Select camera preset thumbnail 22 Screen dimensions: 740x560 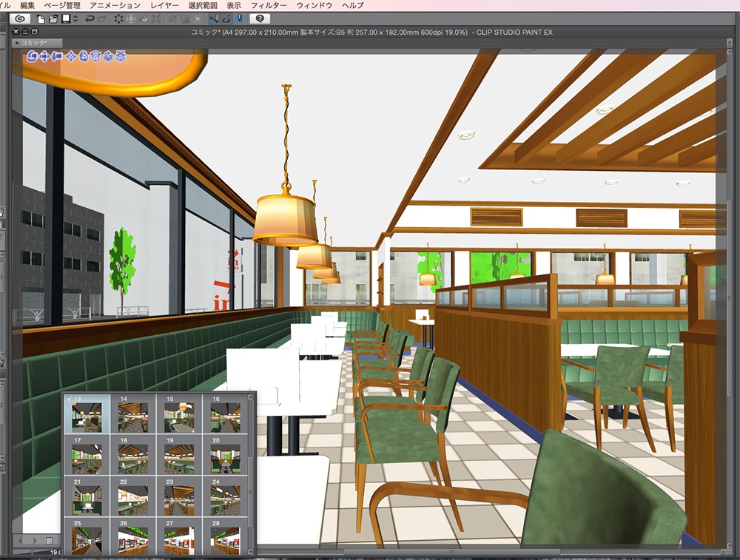[x=133, y=497]
